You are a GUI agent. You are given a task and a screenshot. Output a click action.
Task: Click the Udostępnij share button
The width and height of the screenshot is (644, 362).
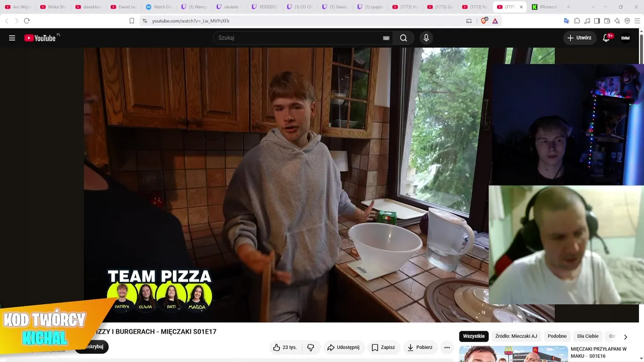pos(343,347)
